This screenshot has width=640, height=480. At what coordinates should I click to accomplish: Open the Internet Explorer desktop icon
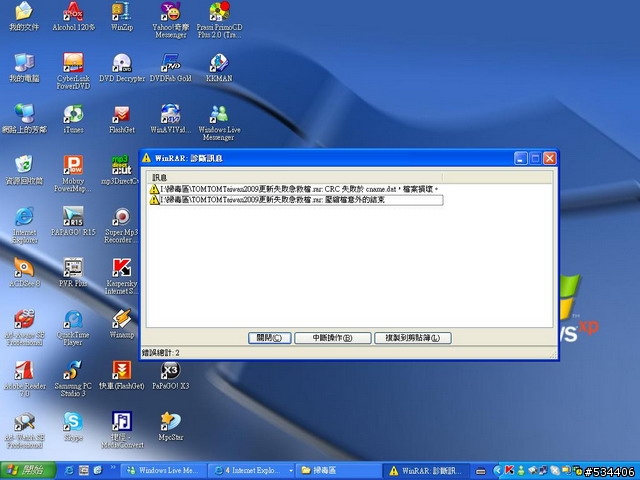click(x=24, y=225)
